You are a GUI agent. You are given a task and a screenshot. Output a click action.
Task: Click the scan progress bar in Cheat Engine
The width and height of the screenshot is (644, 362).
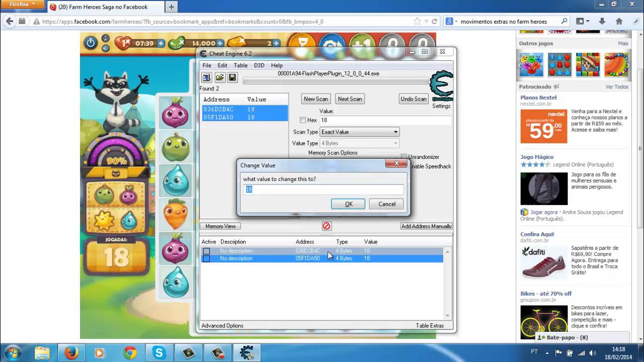coord(336,80)
